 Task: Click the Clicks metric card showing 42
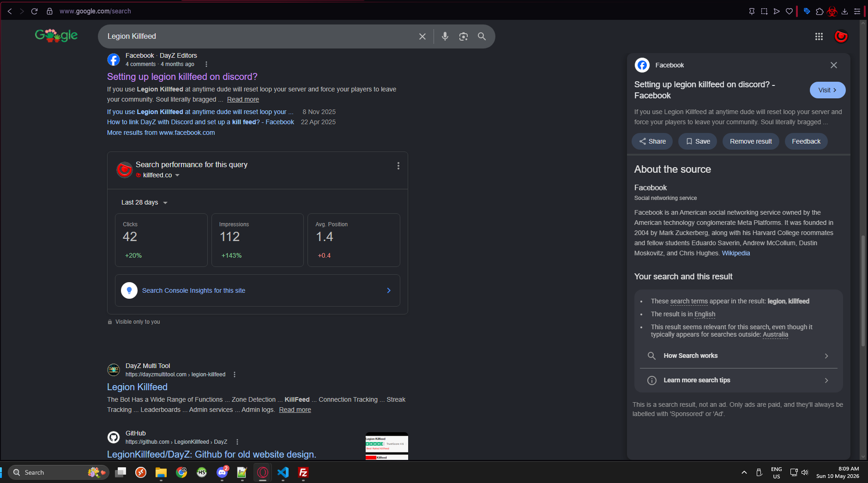click(x=161, y=240)
